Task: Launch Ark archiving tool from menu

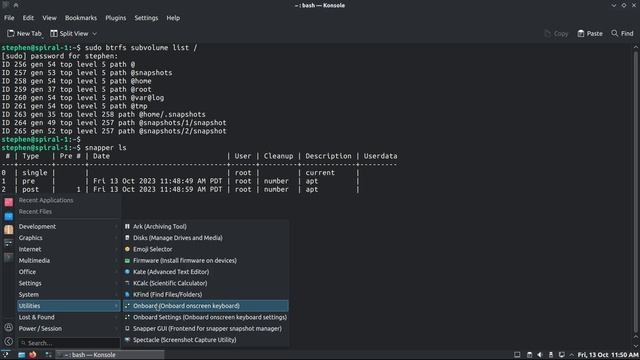Action: click(205, 227)
